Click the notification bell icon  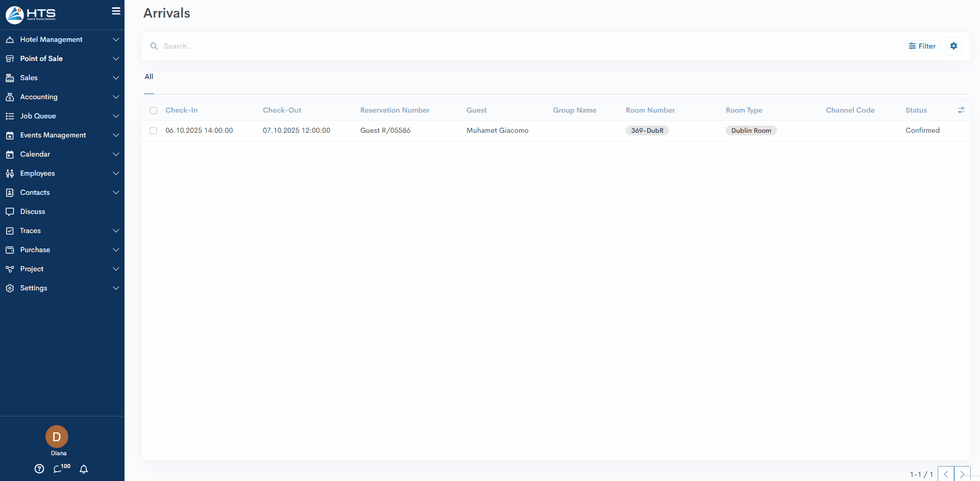click(x=84, y=469)
